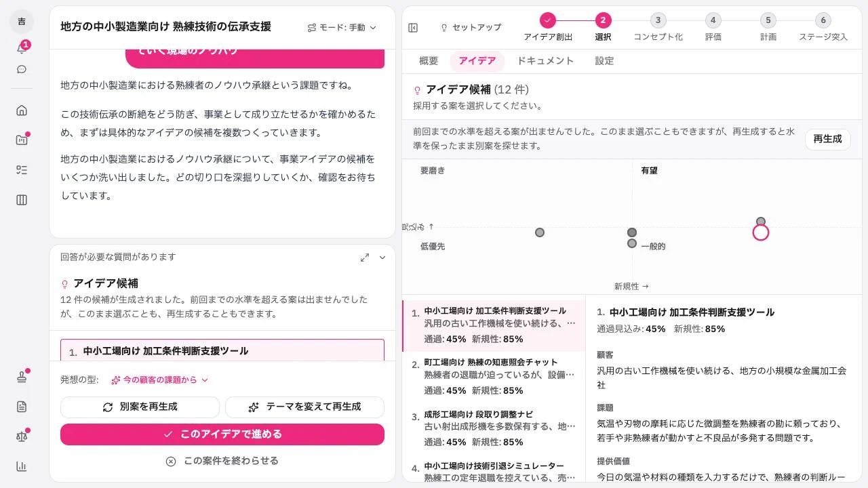Open the document icon in sidebar
The image size is (868, 488).
tap(22, 407)
